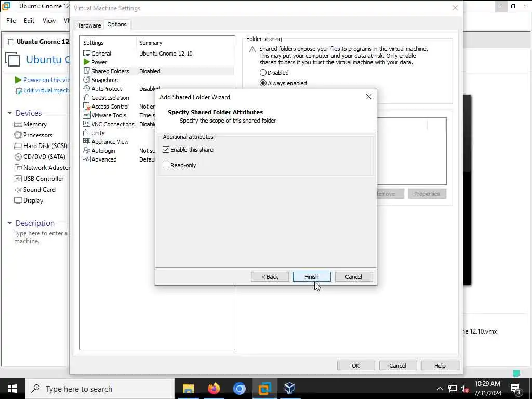The height and width of the screenshot is (399, 532).
Task: Click the muted volume tray icon
Action: [x=465, y=389]
